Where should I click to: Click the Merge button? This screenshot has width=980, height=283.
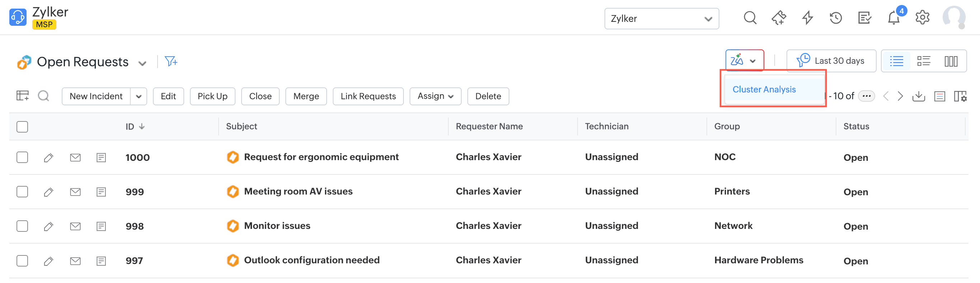[x=306, y=96]
